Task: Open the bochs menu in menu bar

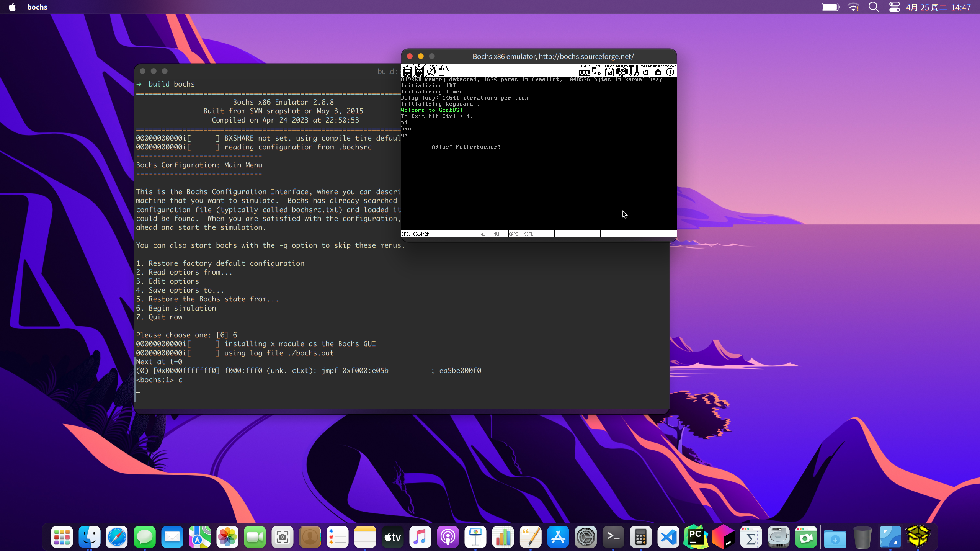Action: [37, 7]
